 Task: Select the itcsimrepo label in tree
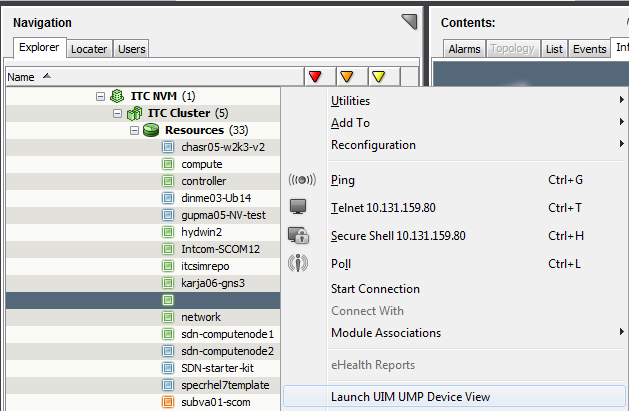pos(205,266)
